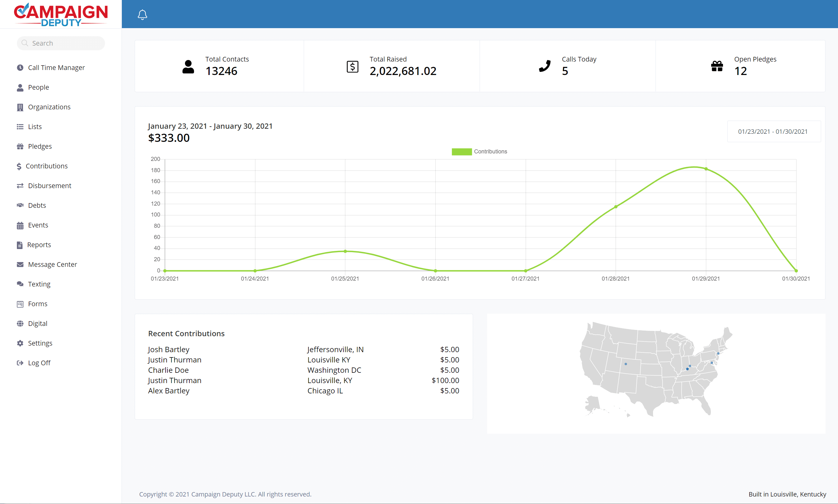Click the Events calendar icon
The image size is (838, 504).
[x=20, y=225]
